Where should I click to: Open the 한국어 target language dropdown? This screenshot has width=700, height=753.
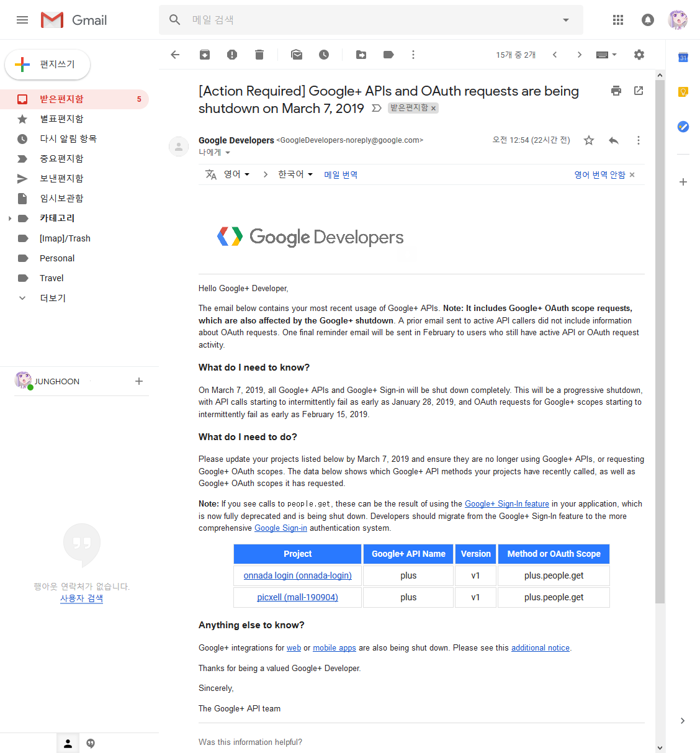click(295, 174)
